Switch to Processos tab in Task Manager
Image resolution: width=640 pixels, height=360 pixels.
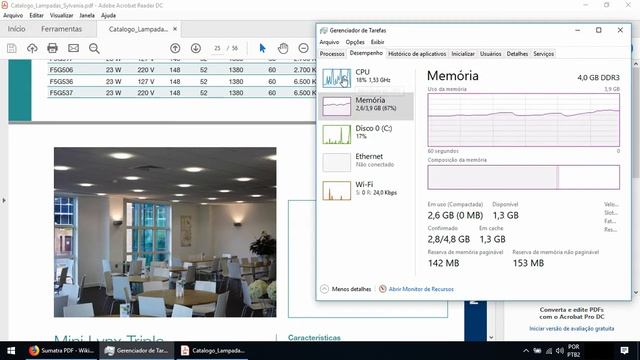point(332,54)
